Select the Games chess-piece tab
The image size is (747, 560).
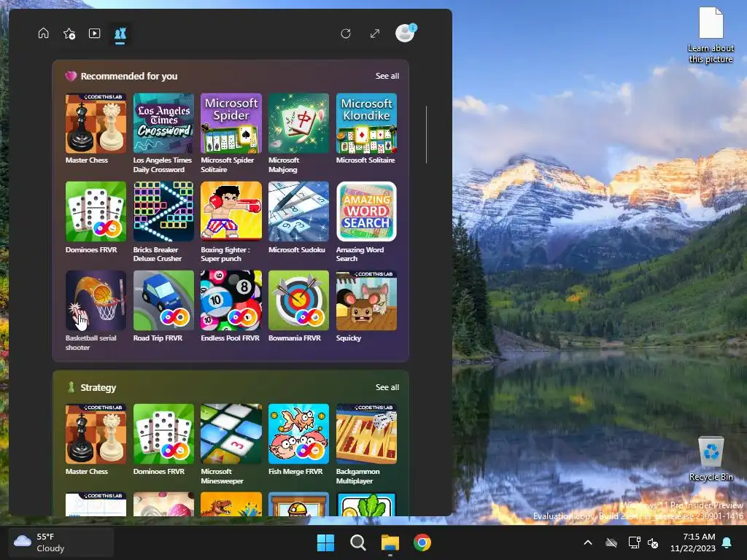120,34
